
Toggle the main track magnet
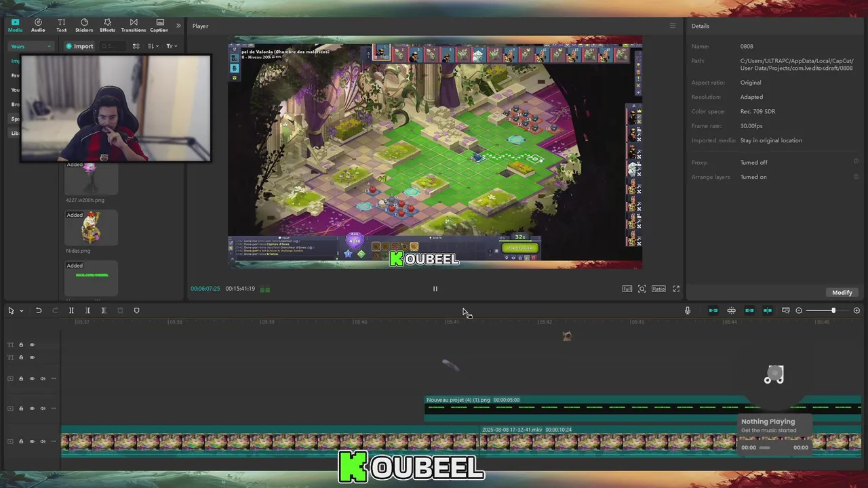tap(713, 310)
